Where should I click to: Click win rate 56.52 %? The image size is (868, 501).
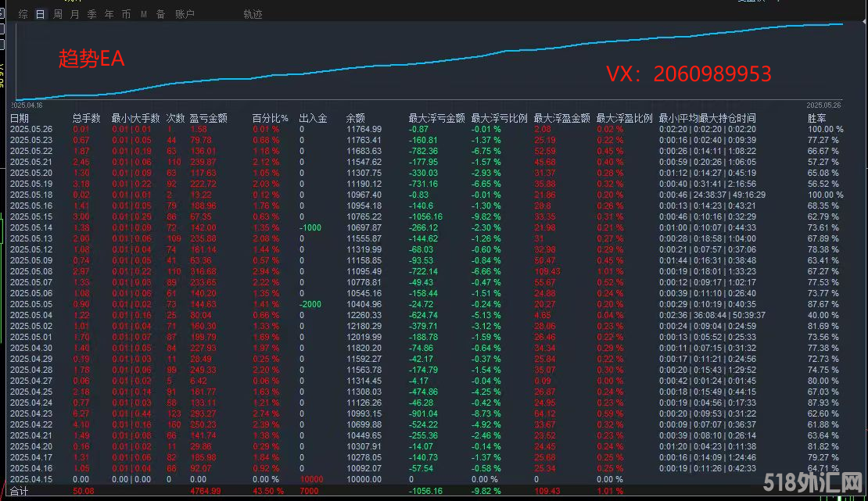823,184
